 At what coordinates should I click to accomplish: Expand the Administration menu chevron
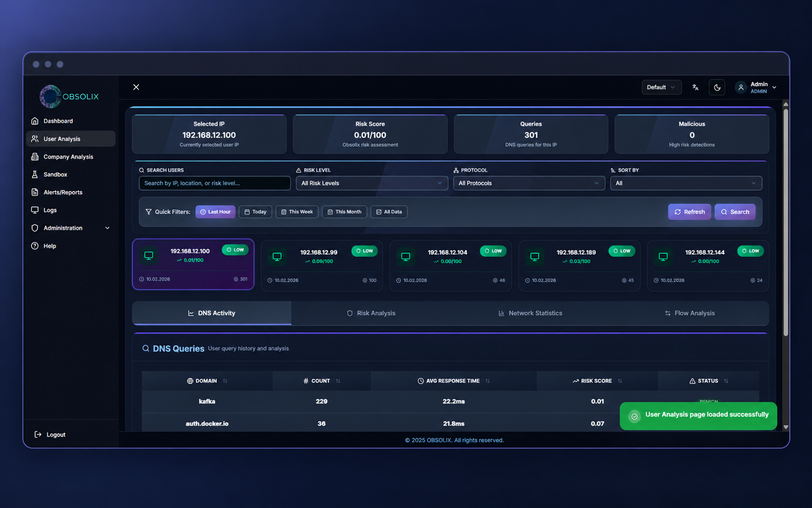point(108,228)
